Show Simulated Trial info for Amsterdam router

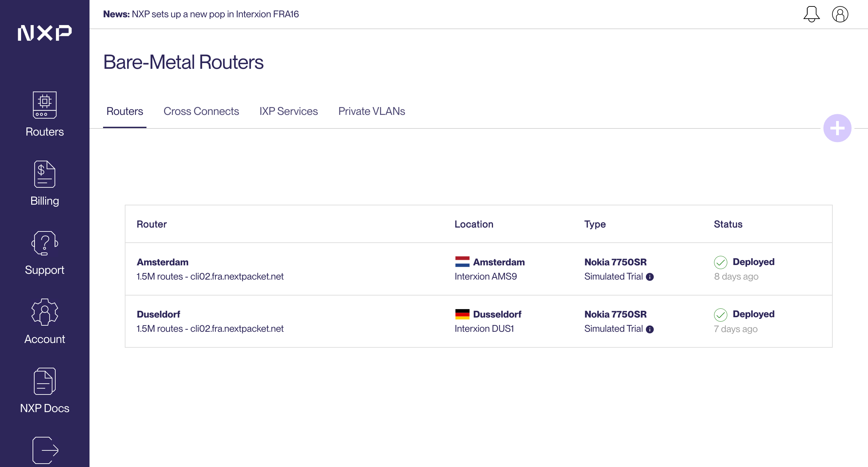pyautogui.click(x=650, y=277)
